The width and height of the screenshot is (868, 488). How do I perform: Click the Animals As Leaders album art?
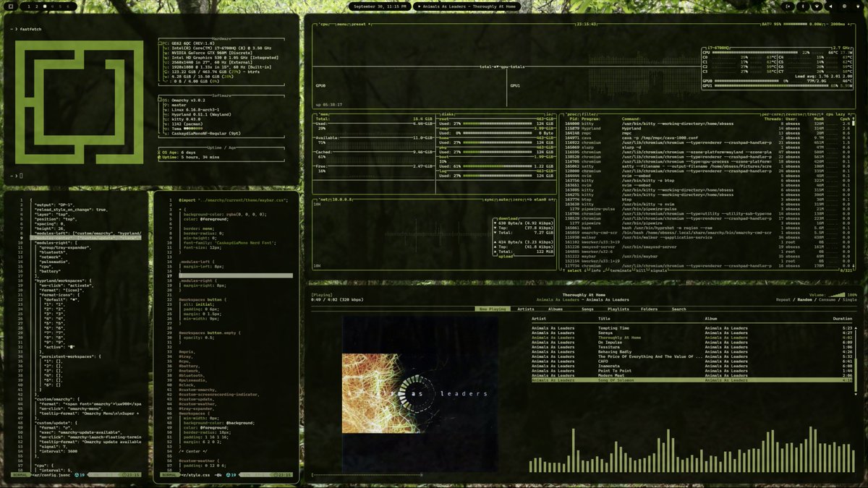420,393
